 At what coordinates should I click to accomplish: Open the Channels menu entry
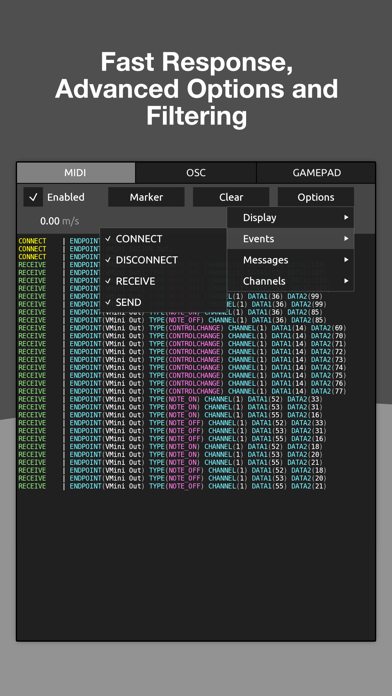tap(290, 281)
